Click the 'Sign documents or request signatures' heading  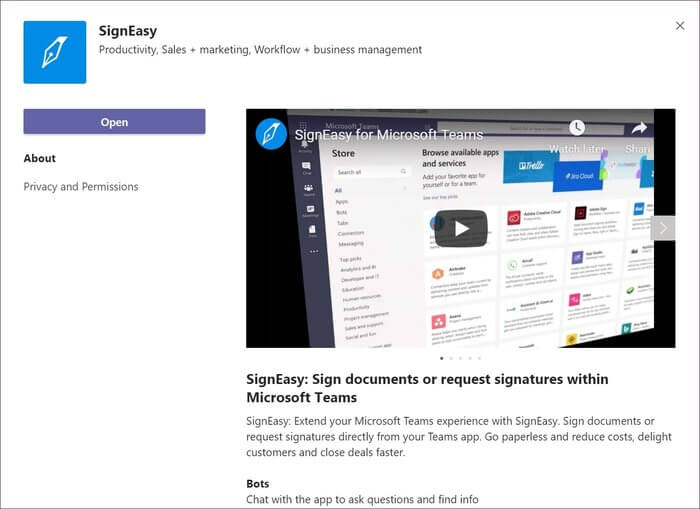click(427, 388)
